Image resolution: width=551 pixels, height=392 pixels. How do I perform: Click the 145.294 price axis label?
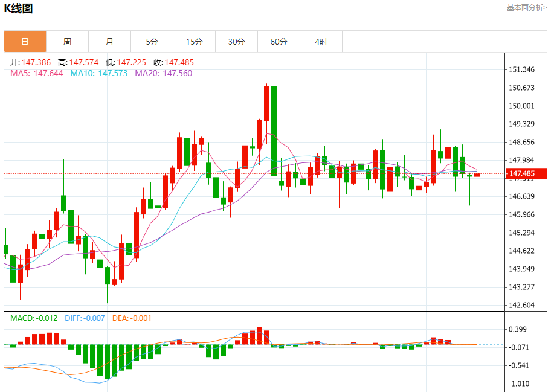[522, 233]
